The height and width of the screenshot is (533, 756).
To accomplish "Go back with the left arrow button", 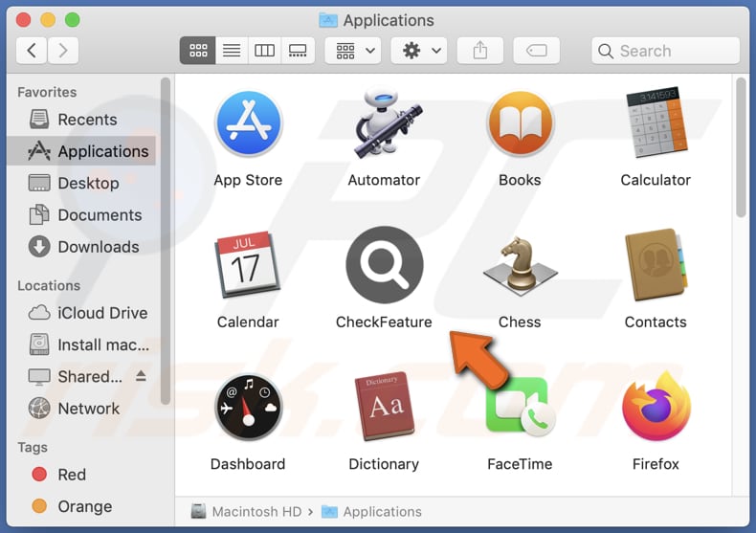I will tap(32, 51).
